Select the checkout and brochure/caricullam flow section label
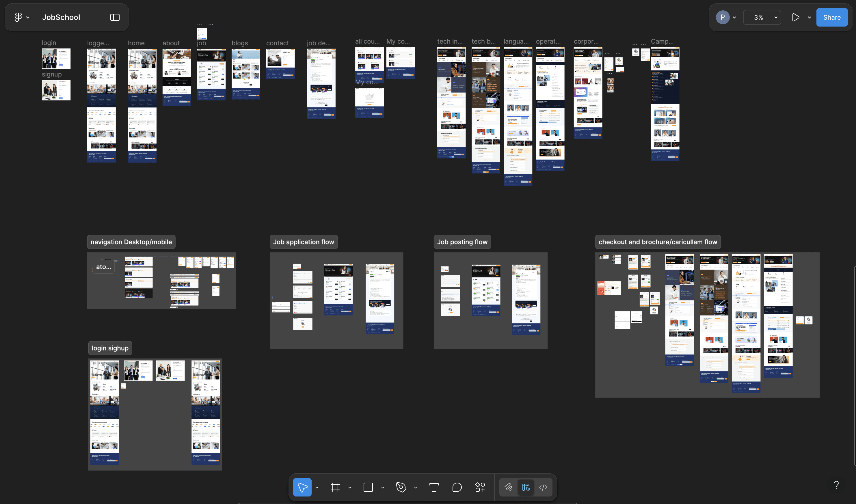The width and height of the screenshot is (856, 504). [658, 242]
